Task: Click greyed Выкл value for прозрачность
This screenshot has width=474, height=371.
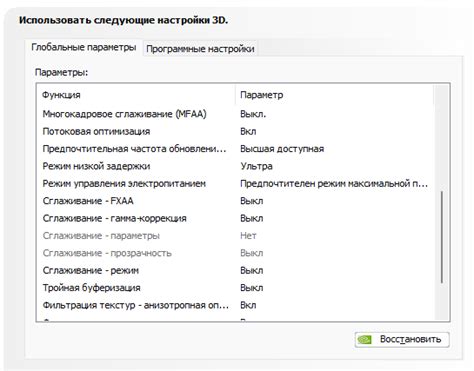Action: click(x=252, y=253)
